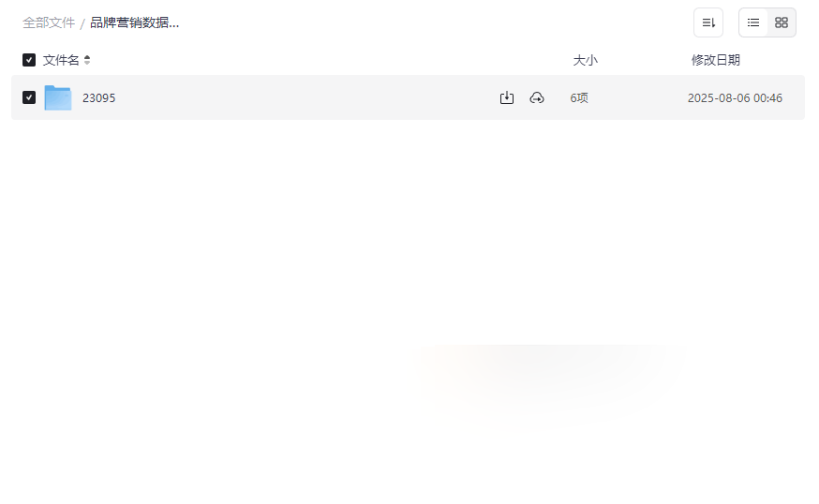The width and height of the screenshot is (819, 504).
Task: Uncheck the checkbox for folder 23095
Action: (x=29, y=97)
